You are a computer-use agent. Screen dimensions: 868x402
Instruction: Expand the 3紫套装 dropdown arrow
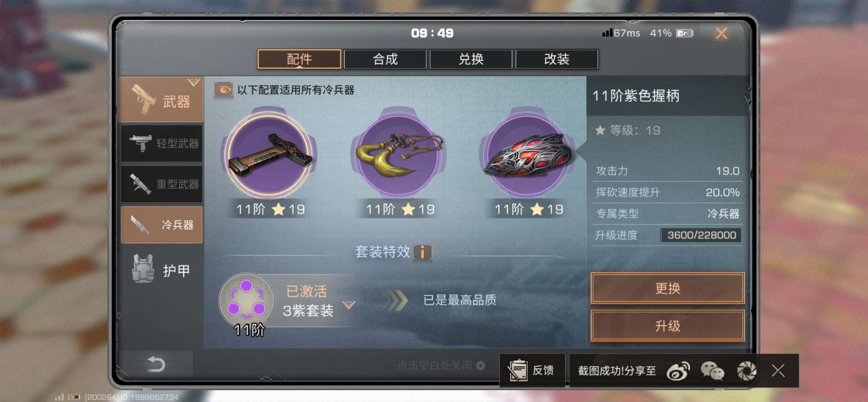[x=348, y=305]
